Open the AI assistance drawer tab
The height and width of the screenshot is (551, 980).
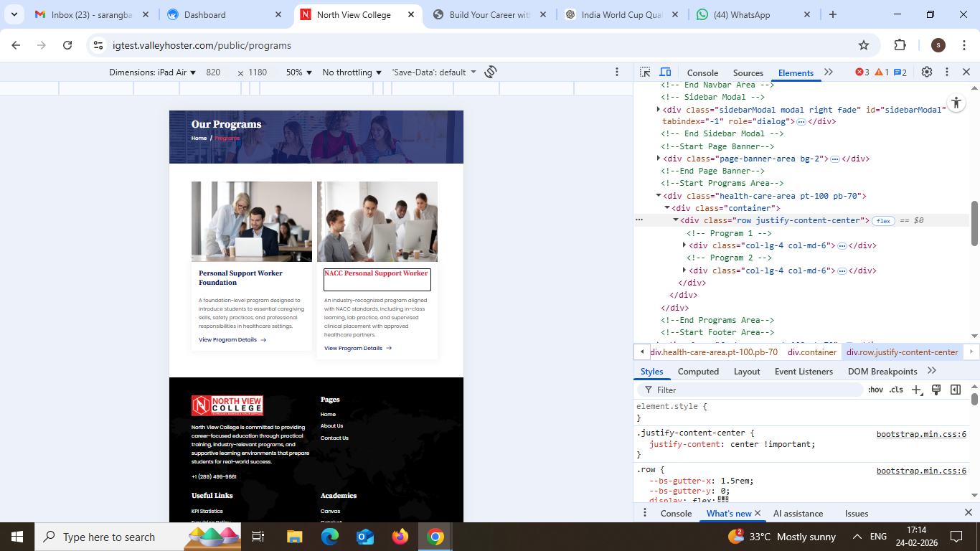coord(798,513)
